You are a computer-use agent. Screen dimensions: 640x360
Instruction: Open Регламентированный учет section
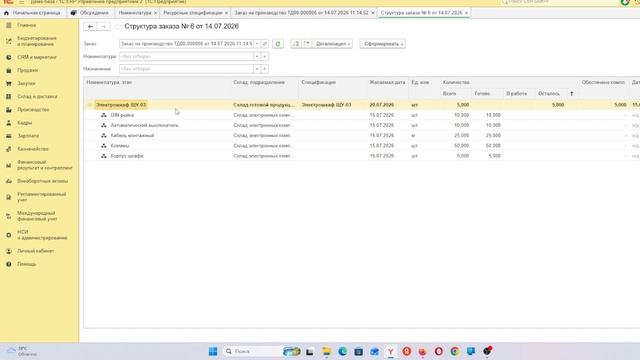click(x=41, y=197)
